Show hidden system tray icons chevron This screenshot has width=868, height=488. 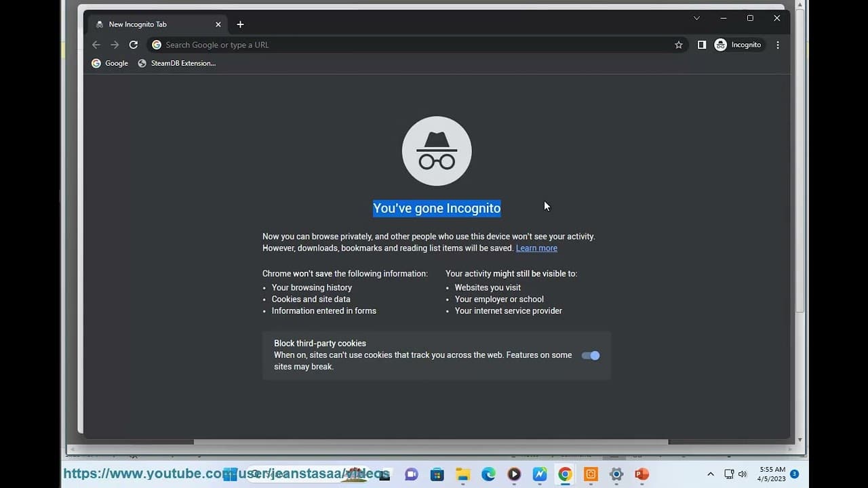[x=711, y=474]
